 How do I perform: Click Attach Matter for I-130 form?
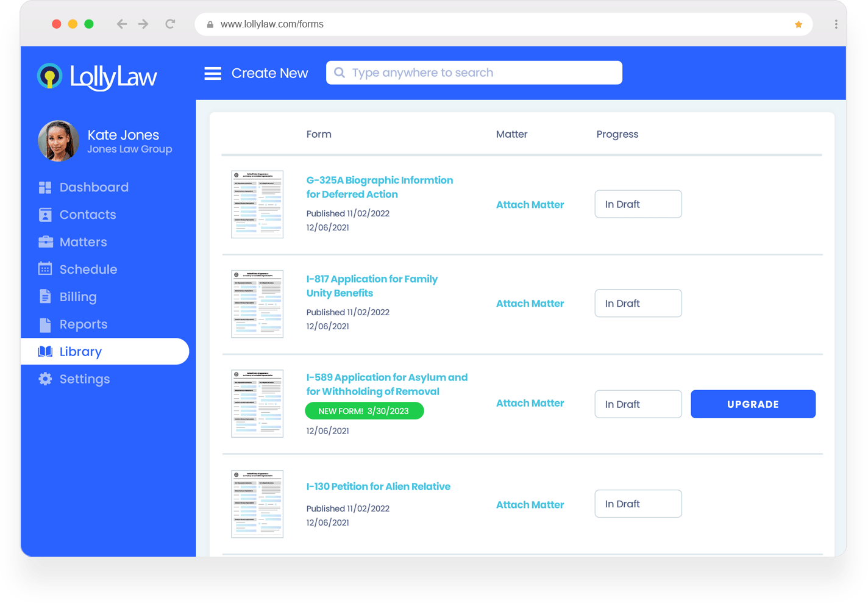point(530,505)
